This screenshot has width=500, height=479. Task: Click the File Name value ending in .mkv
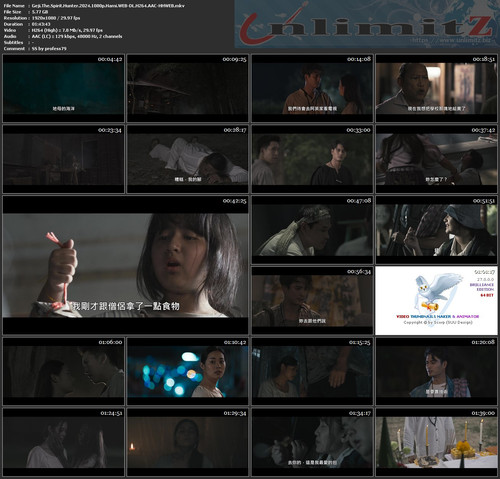point(108,6)
